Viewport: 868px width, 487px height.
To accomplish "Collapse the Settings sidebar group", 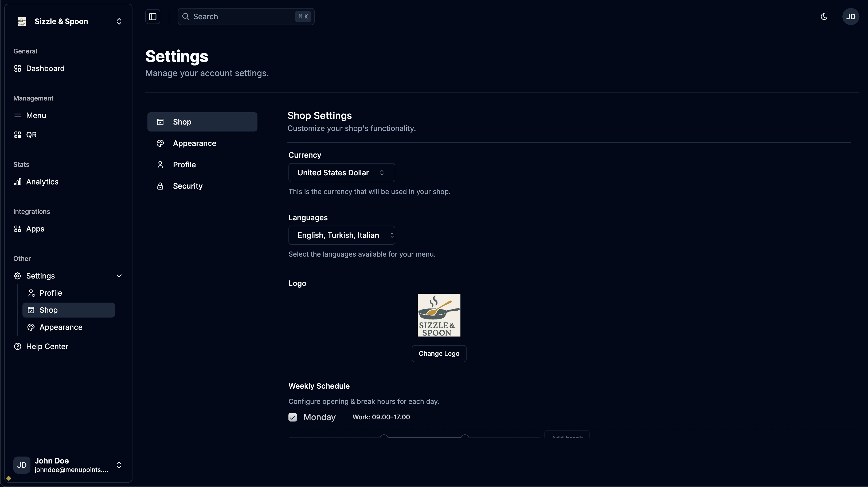I will coord(119,276).
